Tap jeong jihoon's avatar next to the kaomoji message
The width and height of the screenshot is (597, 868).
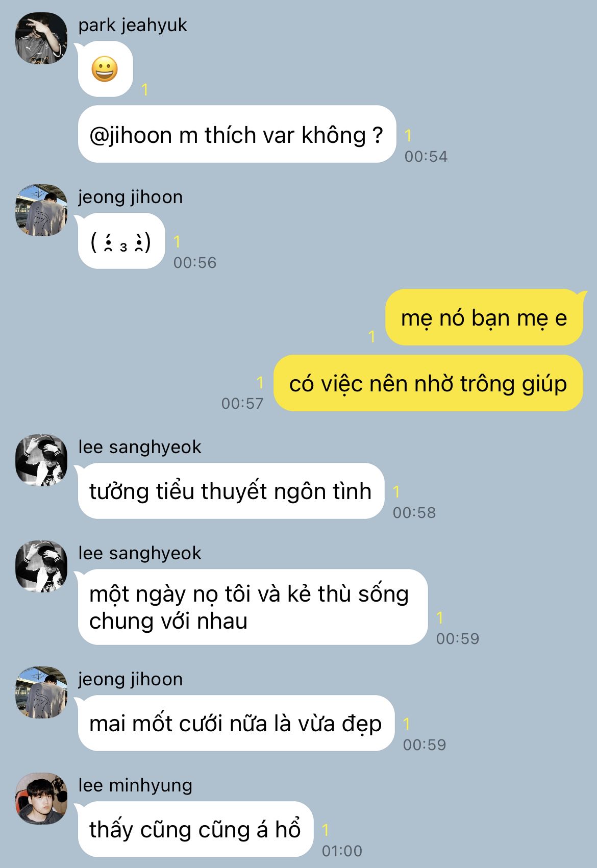pos(41,210)
